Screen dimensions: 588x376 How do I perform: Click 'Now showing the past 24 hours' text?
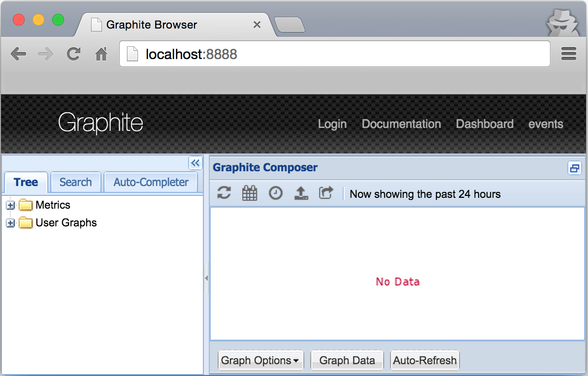[425, 194]
